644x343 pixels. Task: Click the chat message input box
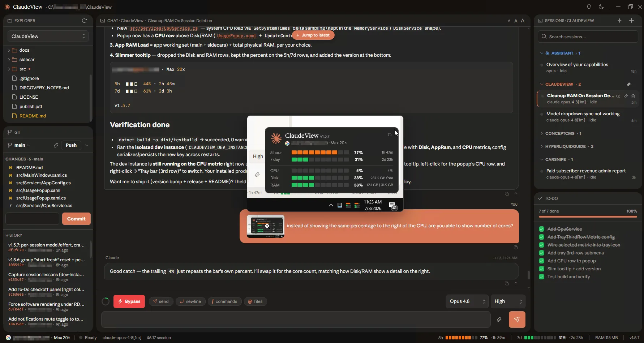click(296, 320)
